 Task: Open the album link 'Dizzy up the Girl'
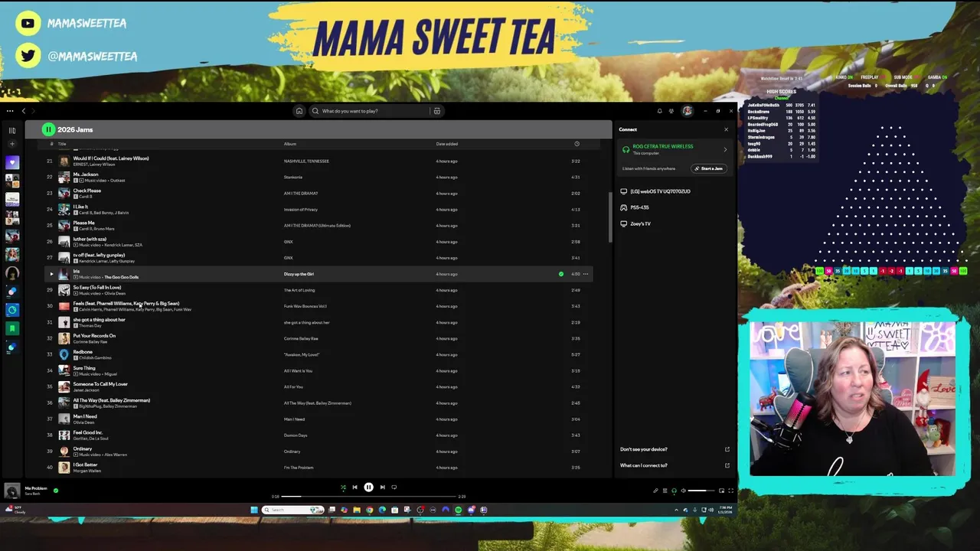pyautogui.click(x=299, y=274)
